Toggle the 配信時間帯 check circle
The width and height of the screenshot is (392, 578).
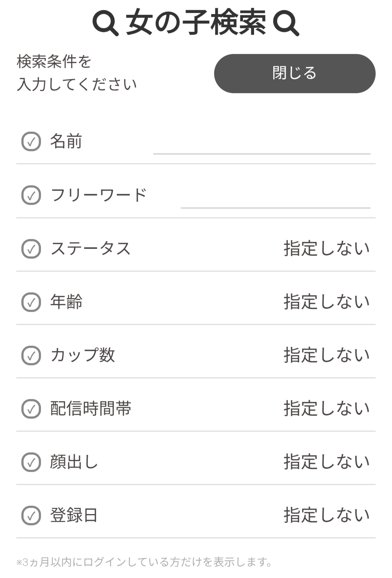tap(31, 409)
